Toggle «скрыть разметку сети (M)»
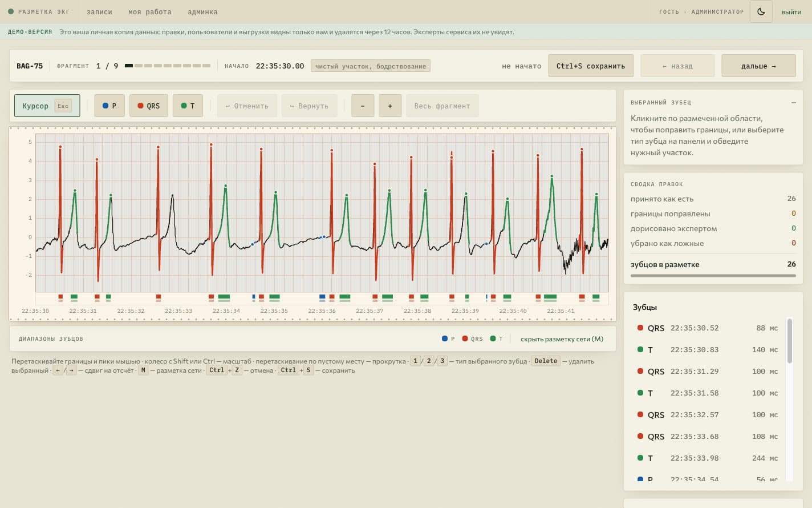Viewport: 812px width, 508px height. (562, 338)
